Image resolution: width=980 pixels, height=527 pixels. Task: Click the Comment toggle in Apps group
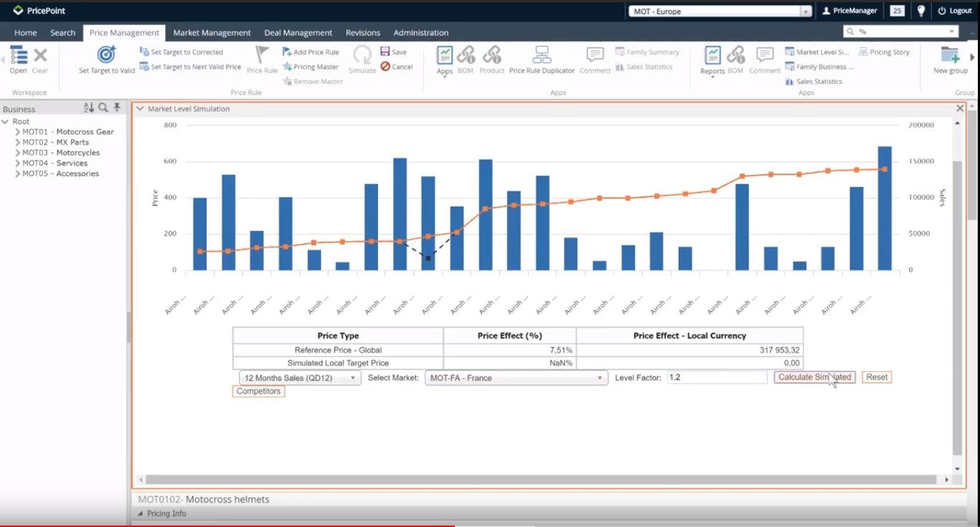click(x=594, y=59)
